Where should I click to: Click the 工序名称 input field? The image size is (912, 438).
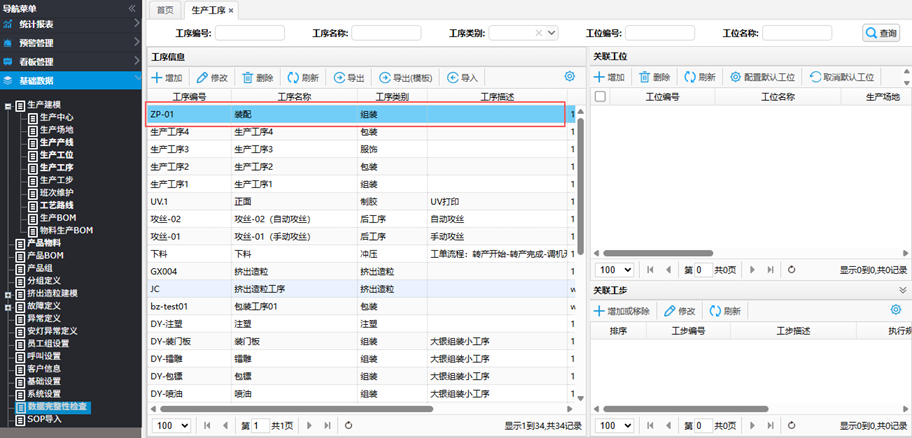tap(386, 33)
